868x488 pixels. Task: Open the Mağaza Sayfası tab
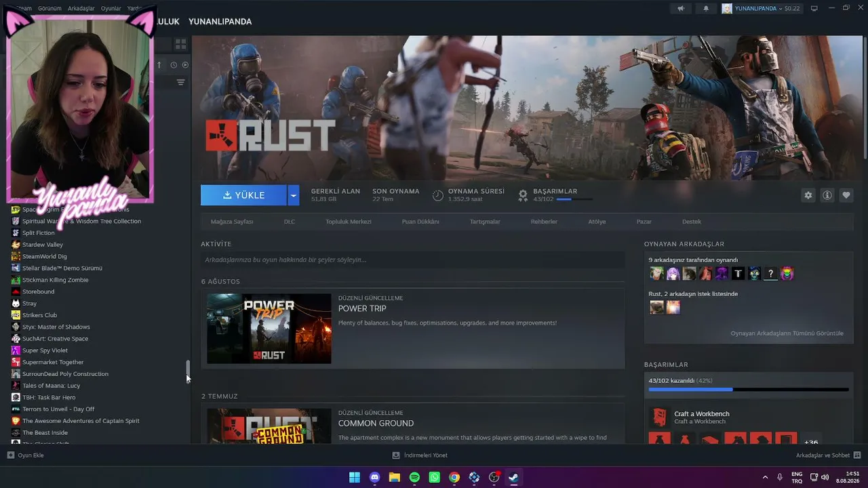click(x=232, y=222)
